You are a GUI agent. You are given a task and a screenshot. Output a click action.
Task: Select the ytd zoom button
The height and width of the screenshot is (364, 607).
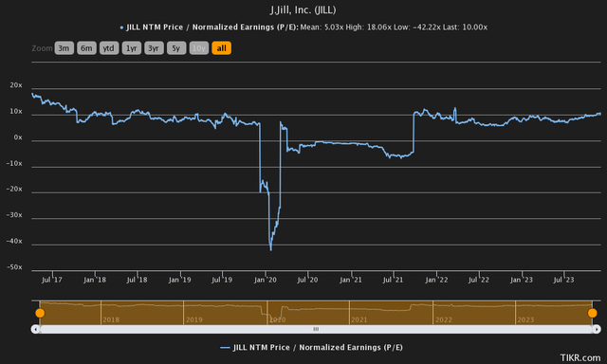pyautogui.click(x=109, y=48)
